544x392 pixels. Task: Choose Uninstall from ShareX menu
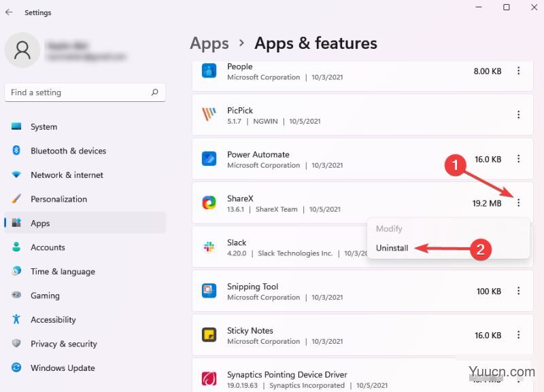pos(392,248)
